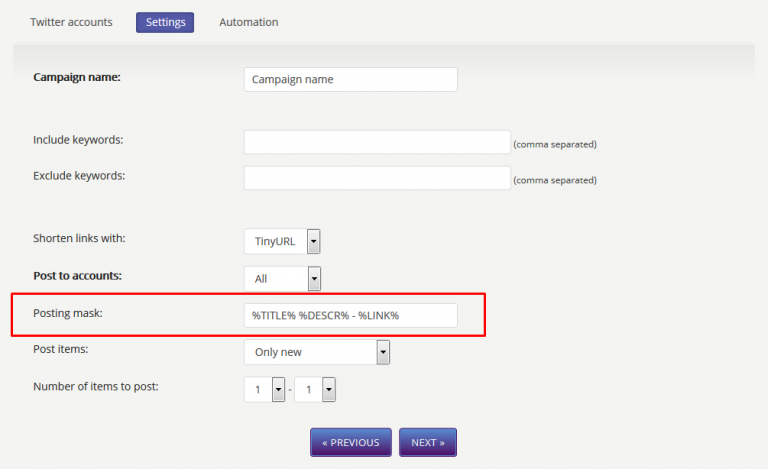Edit the Posting mask field
Image resolution: width=768 pixels, height=469 pixels.
point(351,315)
